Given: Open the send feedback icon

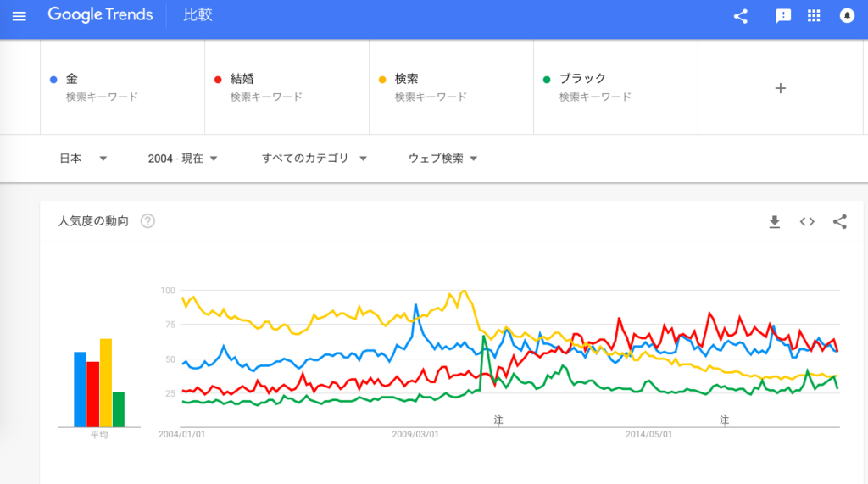Looking at the screenshot, I should pyautogui.click(x=782, y=16).
